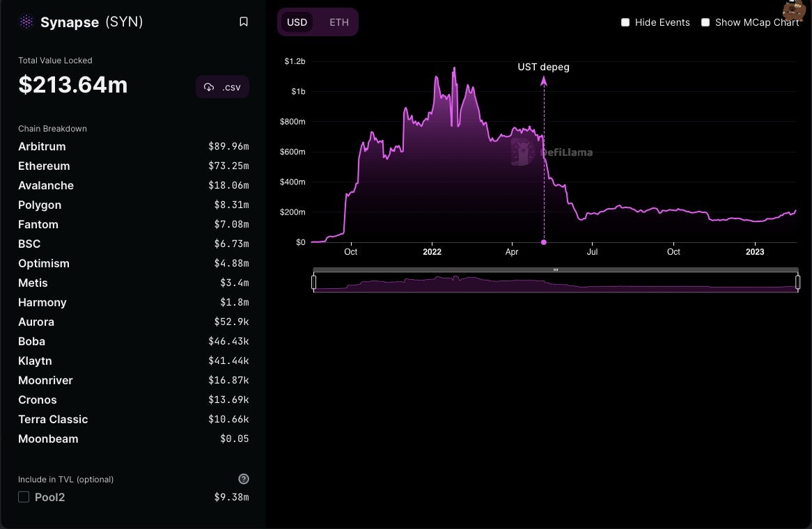This screenshot has height=529, width=812.
Task: Select the Optimism chain row
Action: pyautogui.click(x=134, y=264)
